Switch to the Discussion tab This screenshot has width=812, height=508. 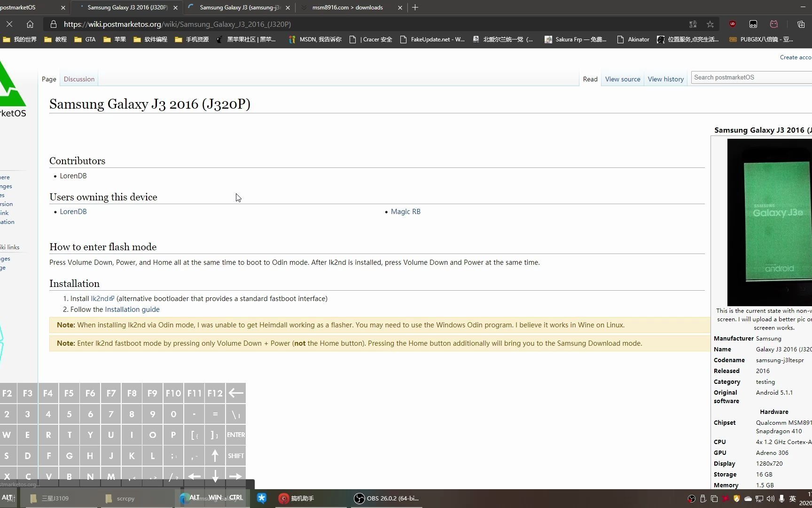[x=79, y=79]
